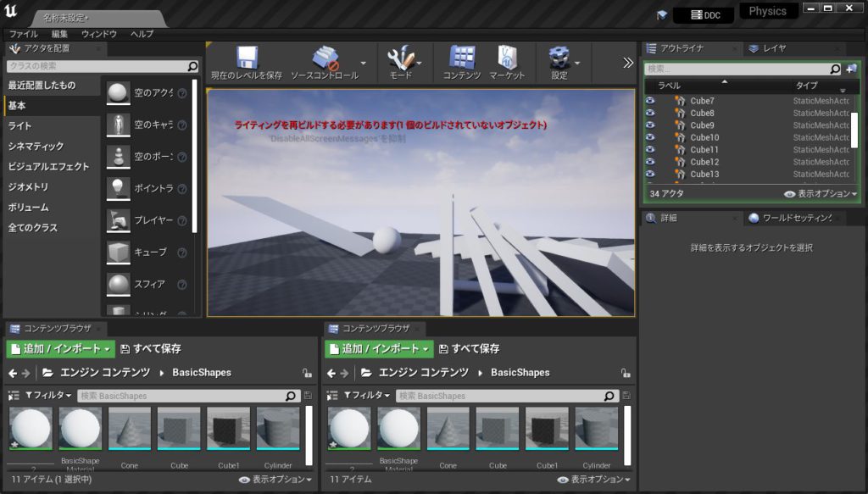Click the outliner search field
868x494 pixels.
(x=743, y=69)
